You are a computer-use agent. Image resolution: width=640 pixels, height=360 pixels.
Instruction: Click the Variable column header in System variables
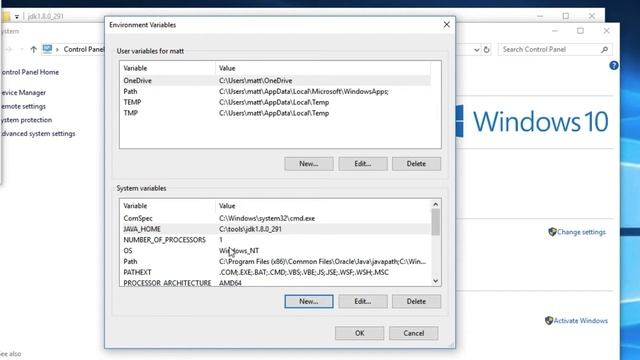coord(168,206)
